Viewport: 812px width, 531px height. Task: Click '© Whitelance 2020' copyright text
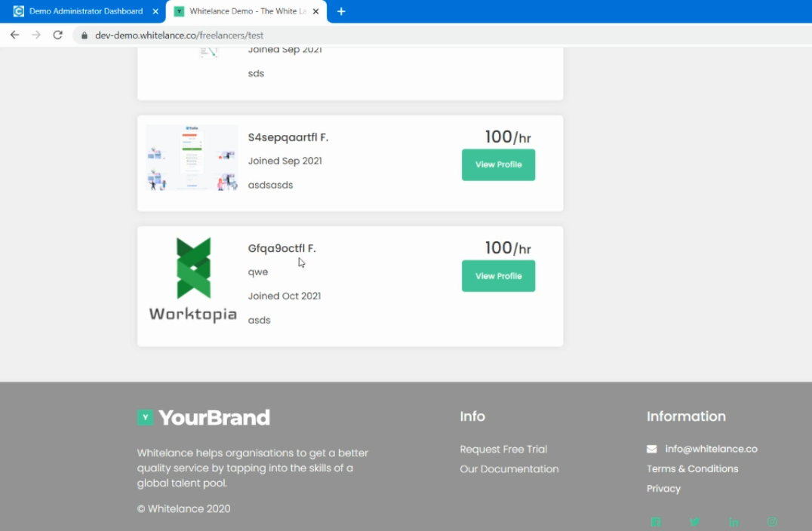(184, 508)
